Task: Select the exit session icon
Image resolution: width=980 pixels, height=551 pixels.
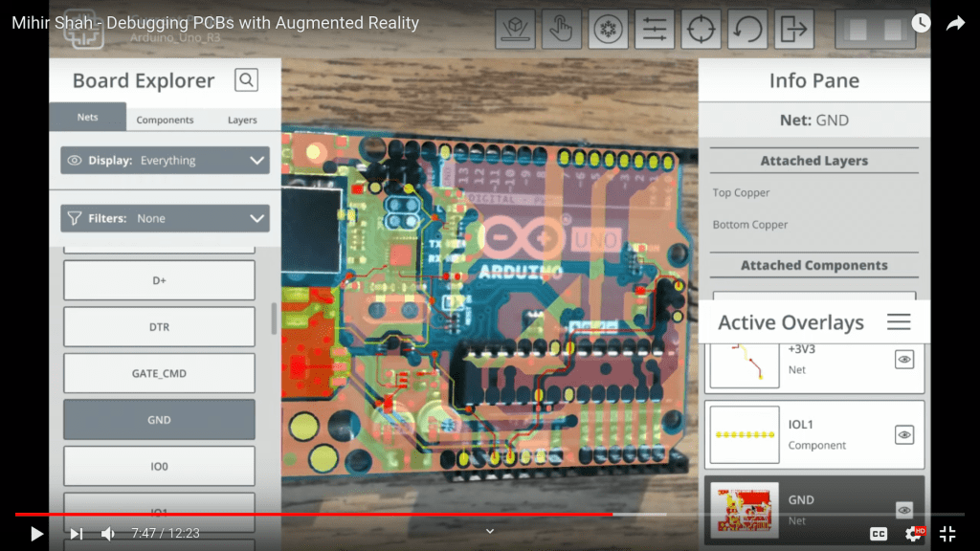Action: click(x=793, y=28)
